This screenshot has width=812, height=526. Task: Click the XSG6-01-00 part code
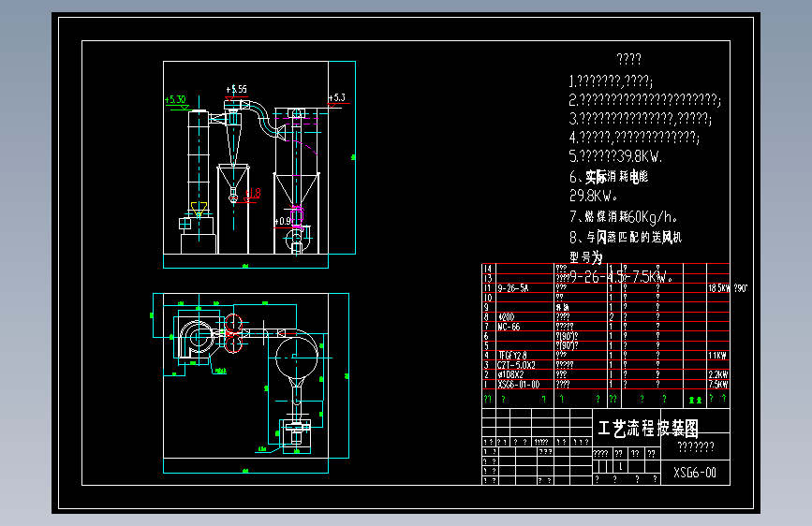[x=518, y=384]
